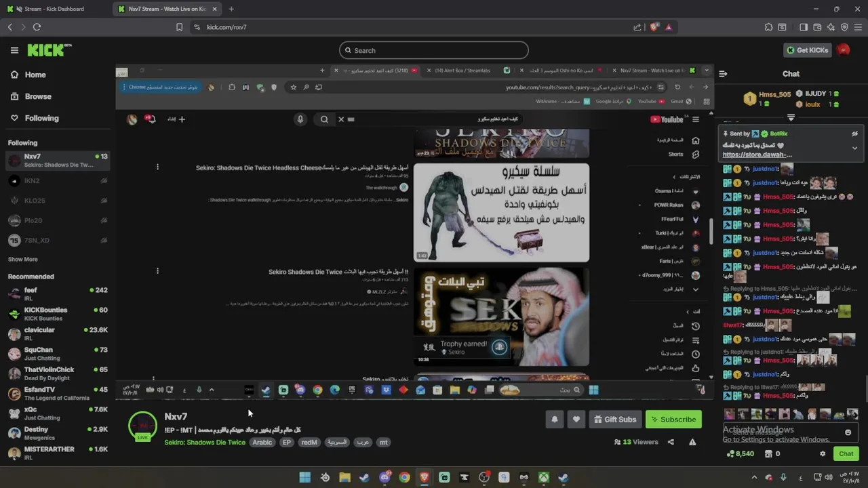
Task: Open the chat shop icon
Action: pyautogui.click(x=771, y=454)
